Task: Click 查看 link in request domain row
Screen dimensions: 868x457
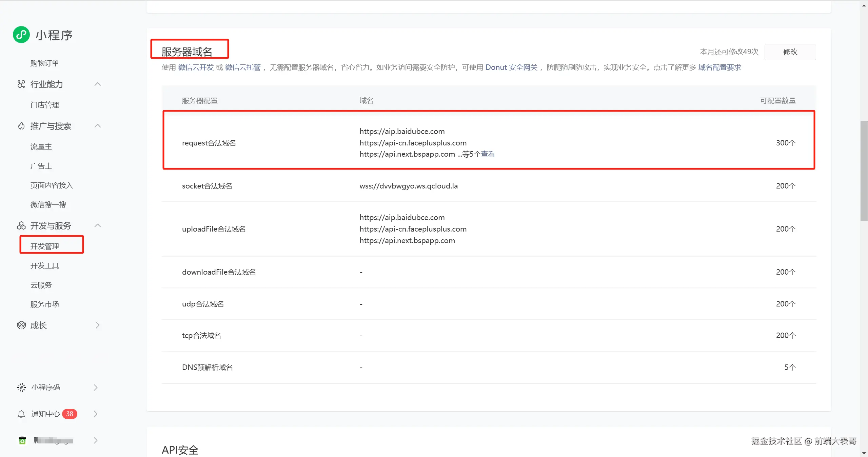Action: pyautogui.click(x=488, y=154)
